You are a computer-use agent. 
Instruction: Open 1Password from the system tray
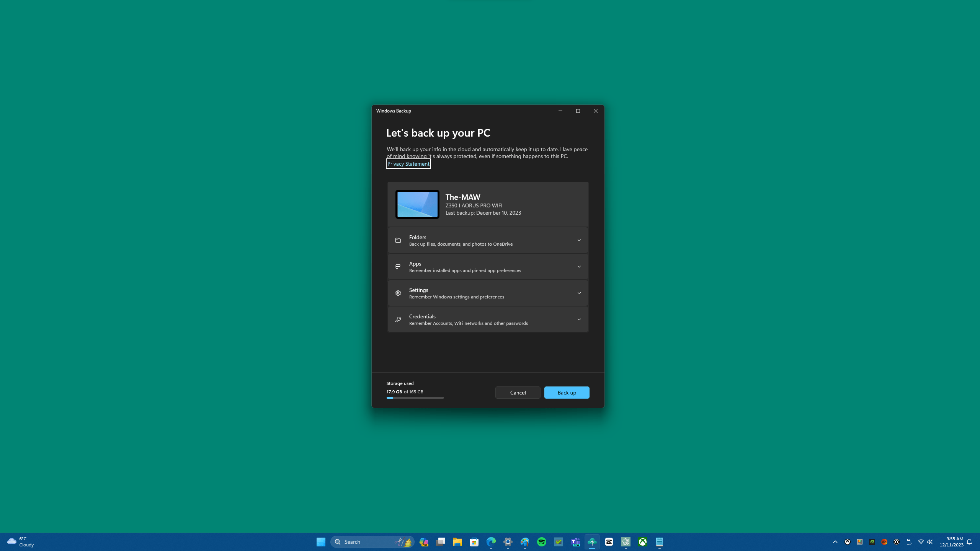pos(896,542)
